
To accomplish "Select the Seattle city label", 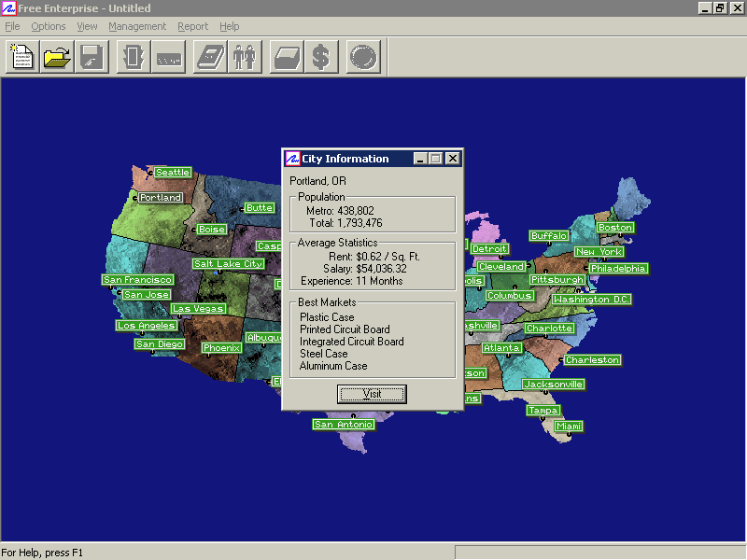I will [x=173, y=172].
